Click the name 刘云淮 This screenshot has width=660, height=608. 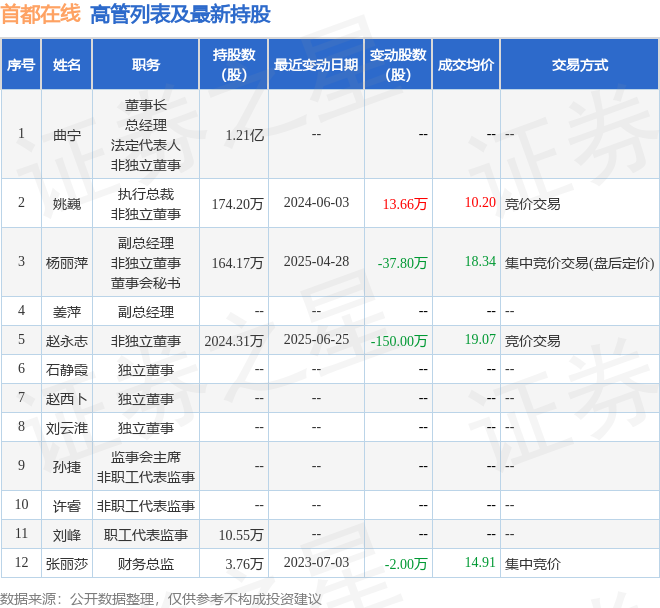point(67,428)
